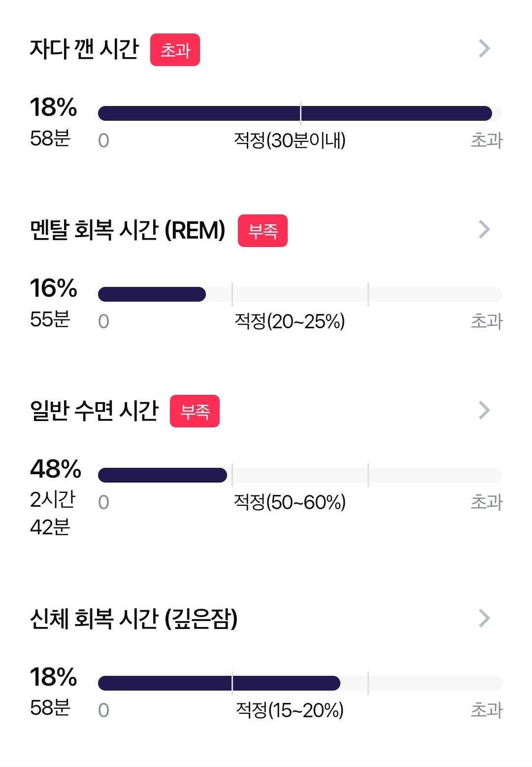Image resolution: width=532 pixels, height=767 pixels.
Task: Tap the 적정(20~25%) range label
Action: pos(290,321)
